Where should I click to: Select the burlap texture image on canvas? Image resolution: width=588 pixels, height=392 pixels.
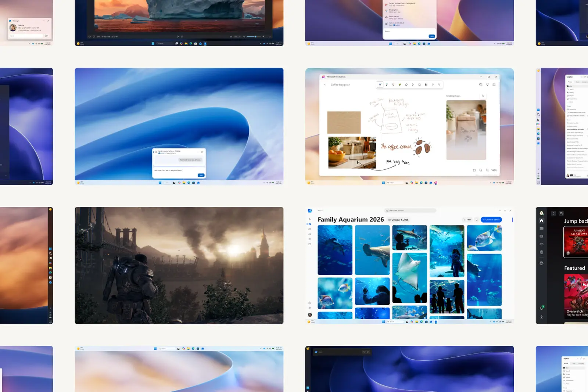click(344, 122)
